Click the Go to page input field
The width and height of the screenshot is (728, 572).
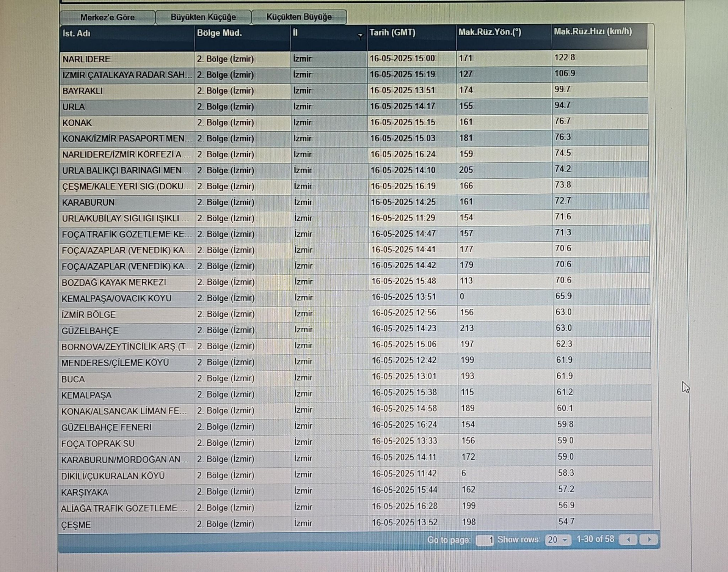pyautogui.click(x=485, y=540)
